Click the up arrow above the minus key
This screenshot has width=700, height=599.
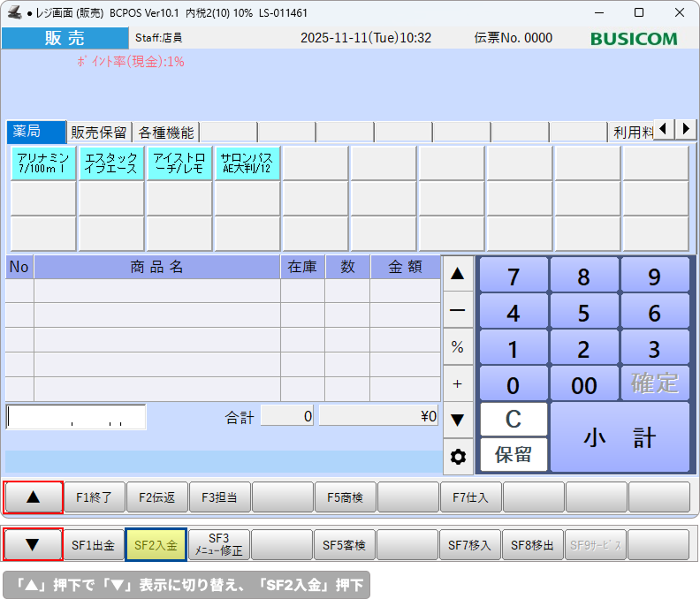click(457, 274)
